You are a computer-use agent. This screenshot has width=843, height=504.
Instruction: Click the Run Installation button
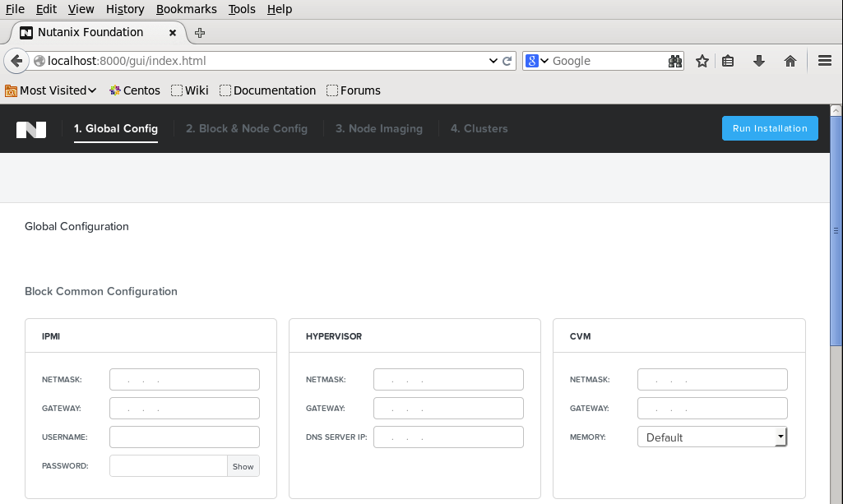(x=770, y=128)
